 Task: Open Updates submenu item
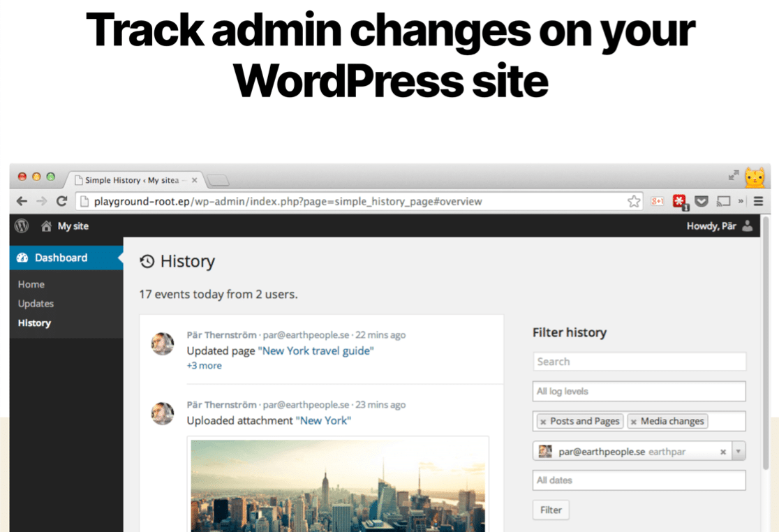point(36,304)
